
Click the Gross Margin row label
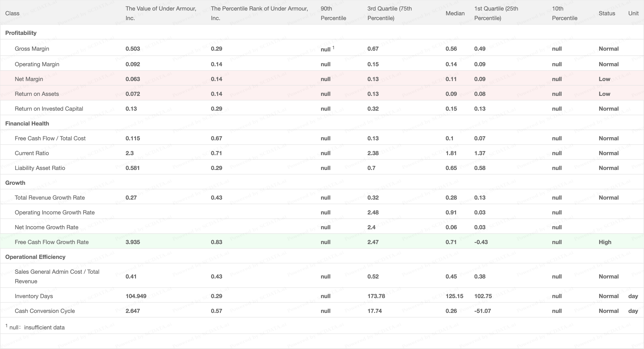[x=32, y=49]
